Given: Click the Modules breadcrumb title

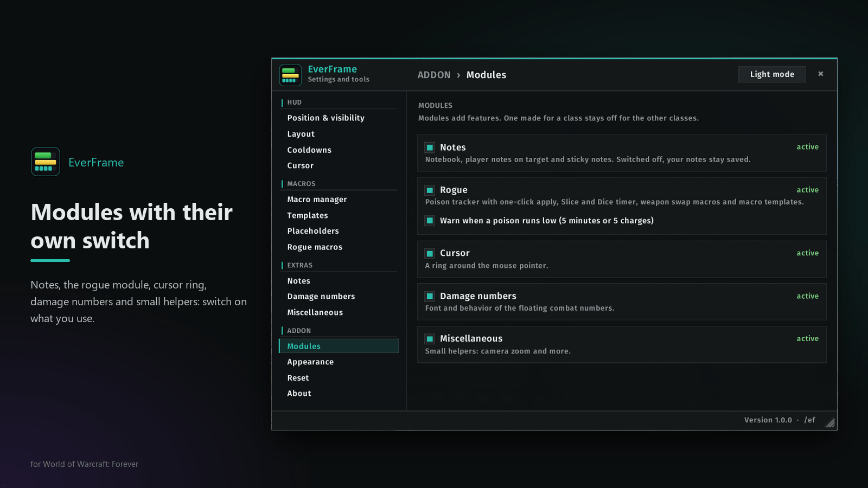Looking at the screenshot, I should pos(486,75).
